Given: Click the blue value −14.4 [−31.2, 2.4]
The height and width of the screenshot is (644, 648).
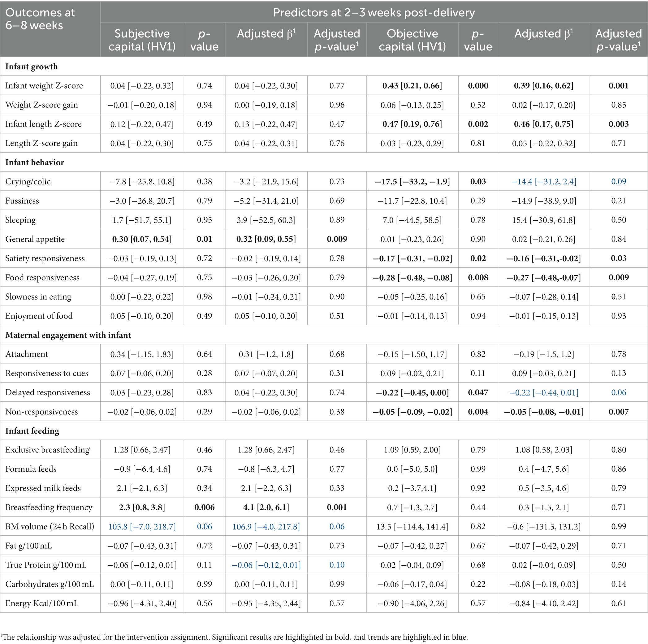Looking at the screenshot, I should tap(543, 181).
